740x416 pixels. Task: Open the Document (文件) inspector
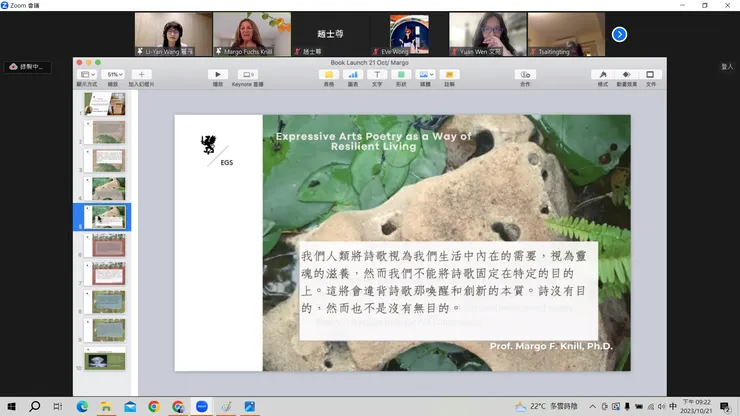(650, 75)
